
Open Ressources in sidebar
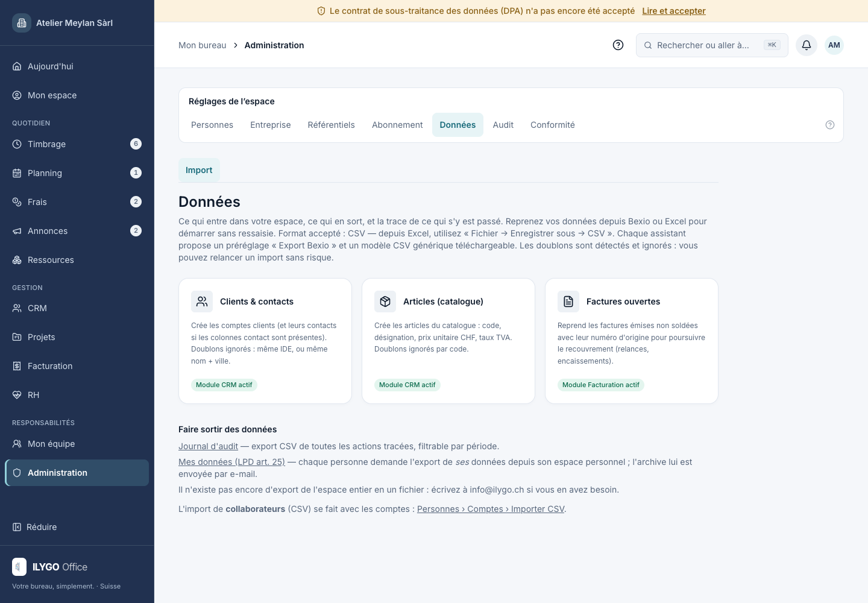click(x=77, y=260)
